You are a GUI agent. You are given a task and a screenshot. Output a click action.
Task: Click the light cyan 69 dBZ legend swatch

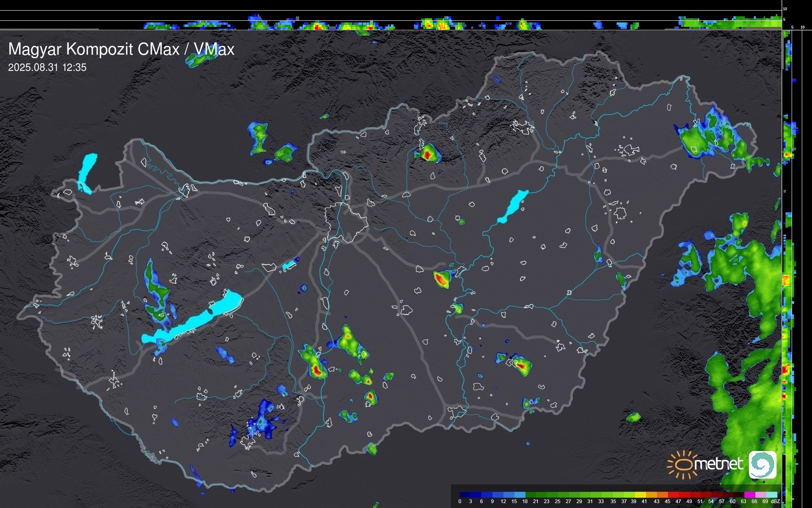tap(772, 495)
